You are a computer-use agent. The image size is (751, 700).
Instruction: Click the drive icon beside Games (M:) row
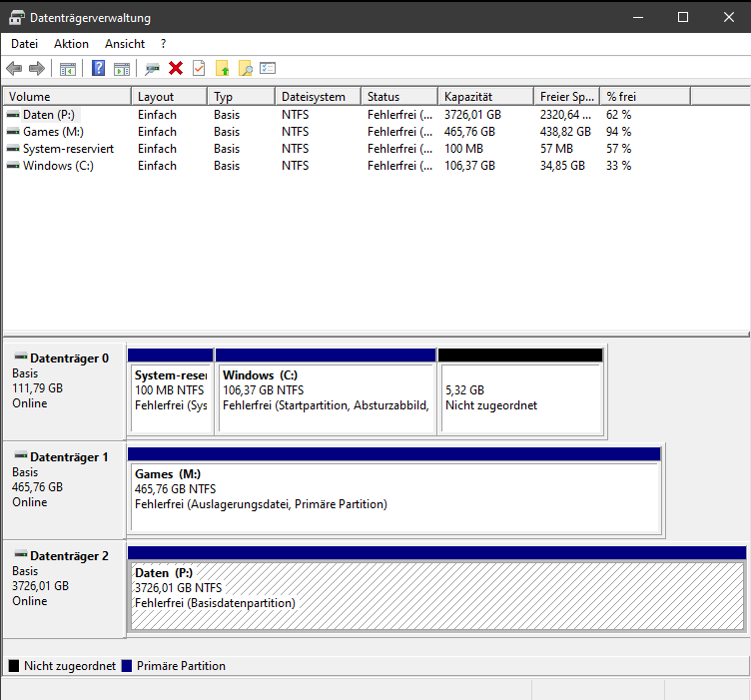tap(13, 132)
